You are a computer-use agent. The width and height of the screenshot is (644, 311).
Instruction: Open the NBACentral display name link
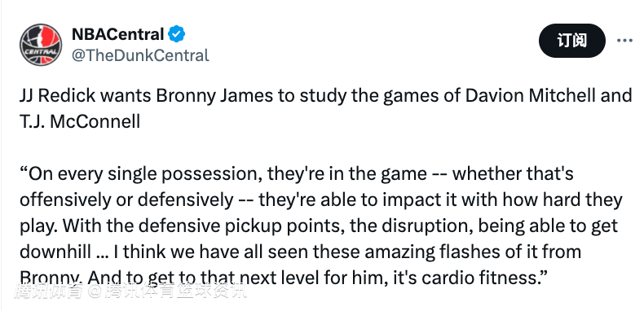(x=118, y=34)
